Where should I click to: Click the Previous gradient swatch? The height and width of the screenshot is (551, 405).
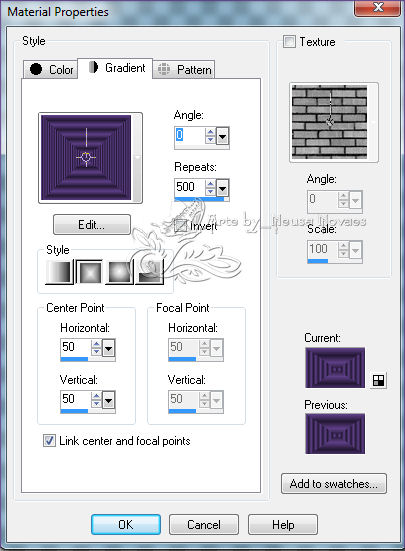click(x=335, y=433)
